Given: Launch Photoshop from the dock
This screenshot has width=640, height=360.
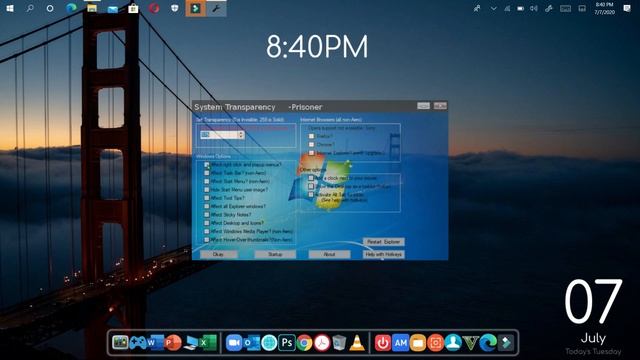Looking at the screenshot, I should 287,343.
